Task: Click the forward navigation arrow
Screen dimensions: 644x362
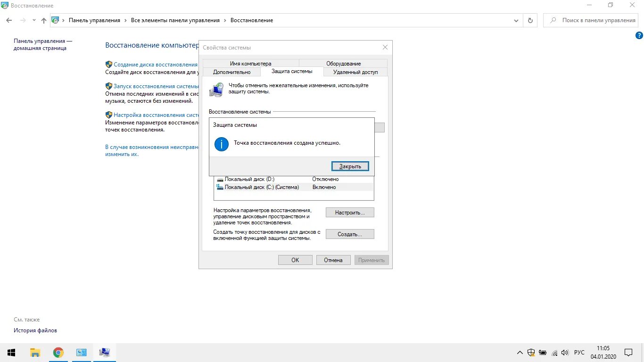Action: [23, 20]
